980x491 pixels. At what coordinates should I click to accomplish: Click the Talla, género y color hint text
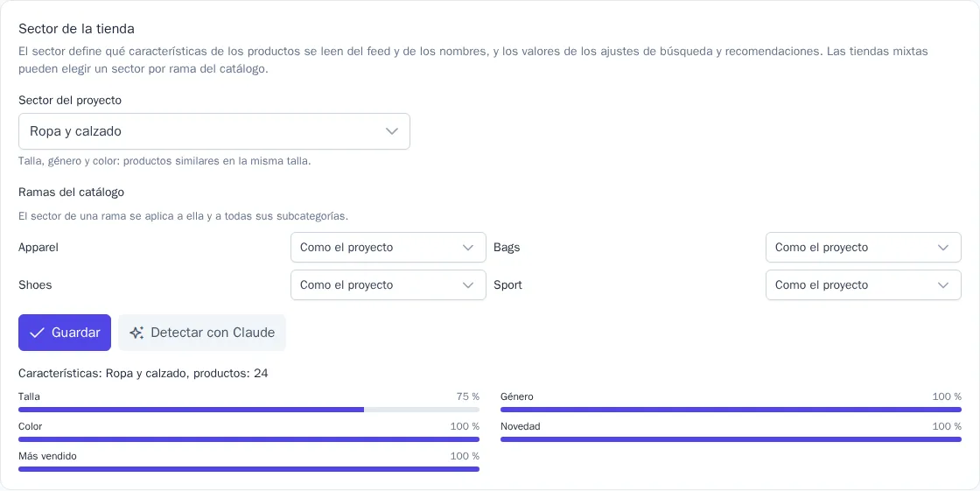point(164,161)
